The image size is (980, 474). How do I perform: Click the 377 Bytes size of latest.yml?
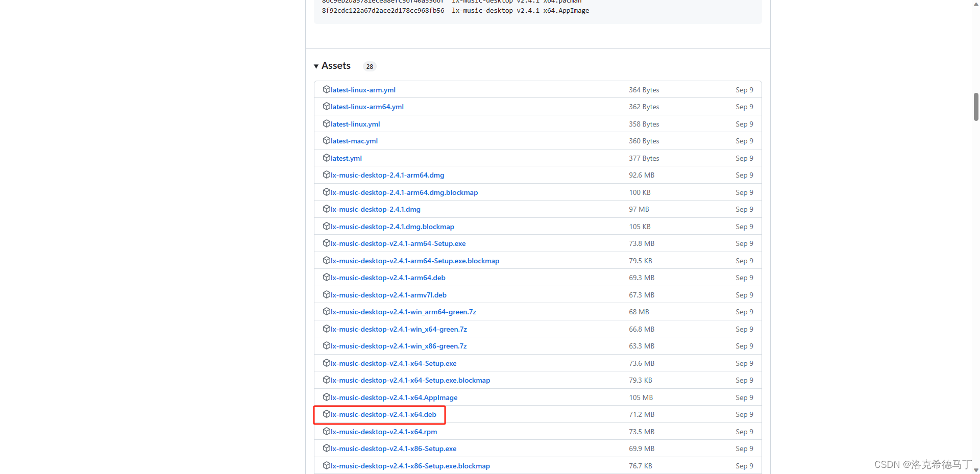coord(644,158)
